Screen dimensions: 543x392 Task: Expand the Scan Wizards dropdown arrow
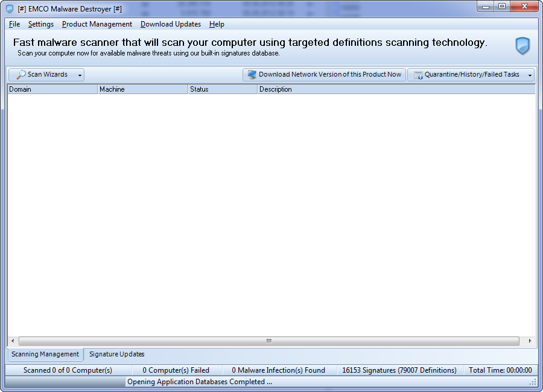[x=80, y=75]
